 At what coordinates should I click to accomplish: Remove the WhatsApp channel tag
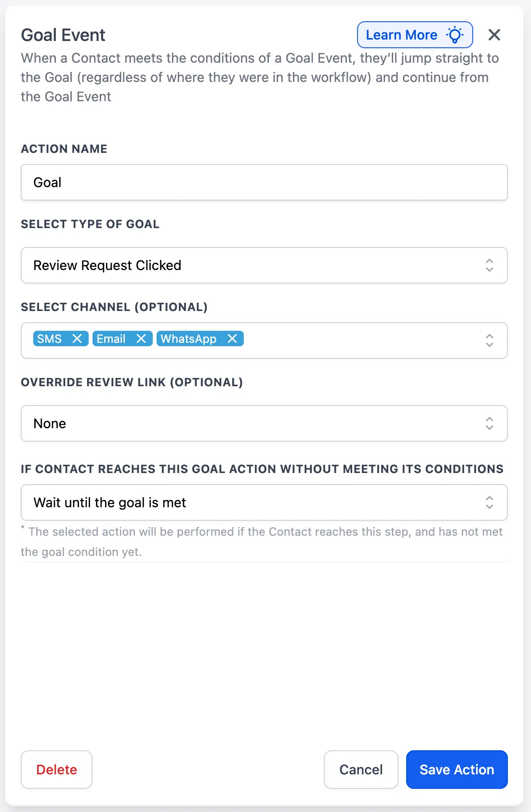(232, 338)
